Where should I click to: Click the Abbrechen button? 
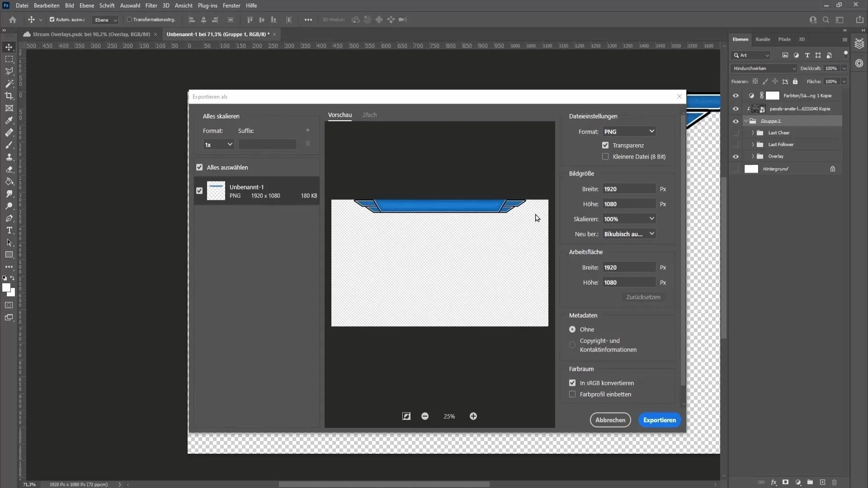click(610, 420)
